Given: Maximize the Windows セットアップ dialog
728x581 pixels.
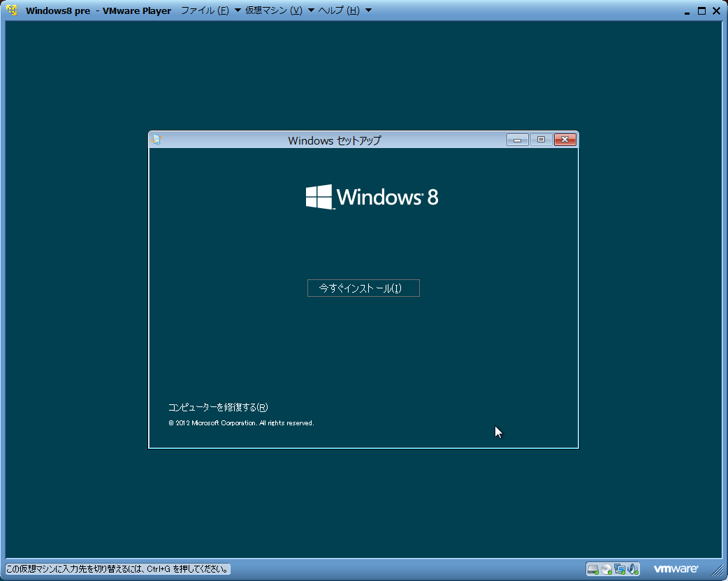Looking at the screenshot, I should pos(541,140).
